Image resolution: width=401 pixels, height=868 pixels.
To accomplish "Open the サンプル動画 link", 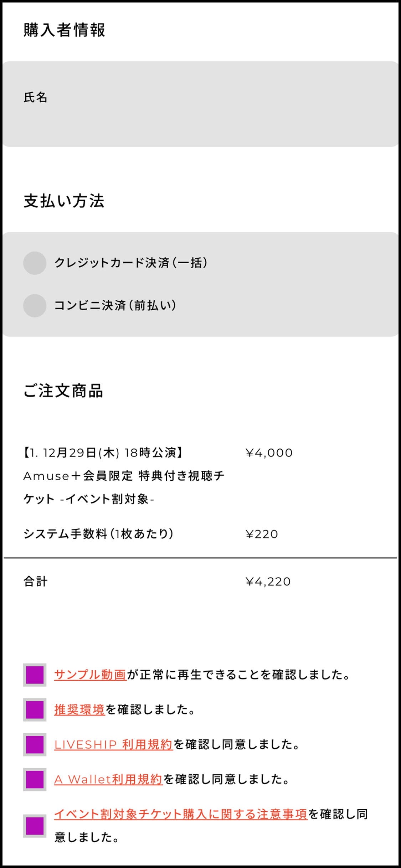I will point(90,675).
